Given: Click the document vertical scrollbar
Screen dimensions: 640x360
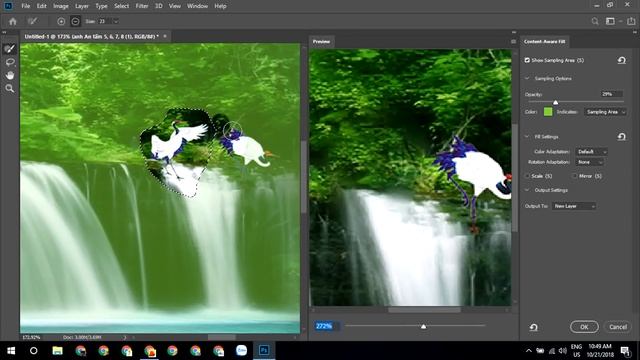Looking at the screenshot, I should coord(304,177).
